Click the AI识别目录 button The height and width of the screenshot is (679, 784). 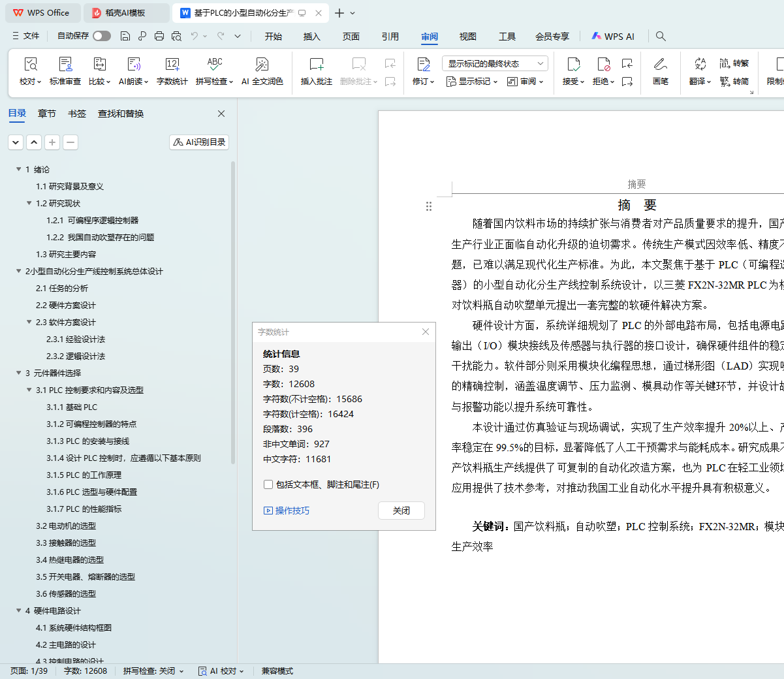[x=199, y=142]
